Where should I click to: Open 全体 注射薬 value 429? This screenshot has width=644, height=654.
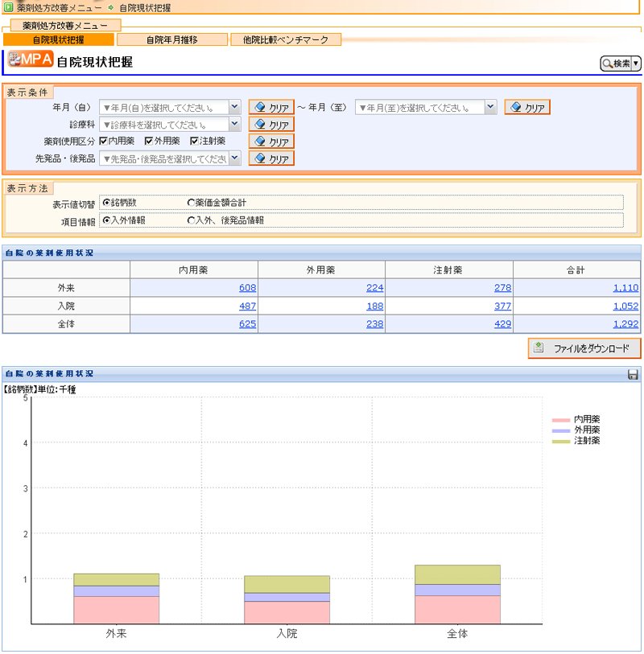pos(502,323)
